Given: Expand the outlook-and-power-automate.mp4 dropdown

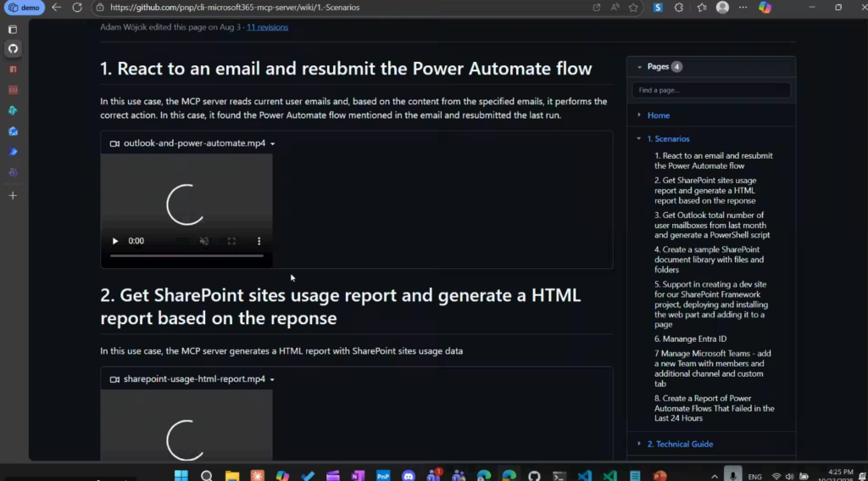Looking at the screenshot, I should tap(272, 144).
